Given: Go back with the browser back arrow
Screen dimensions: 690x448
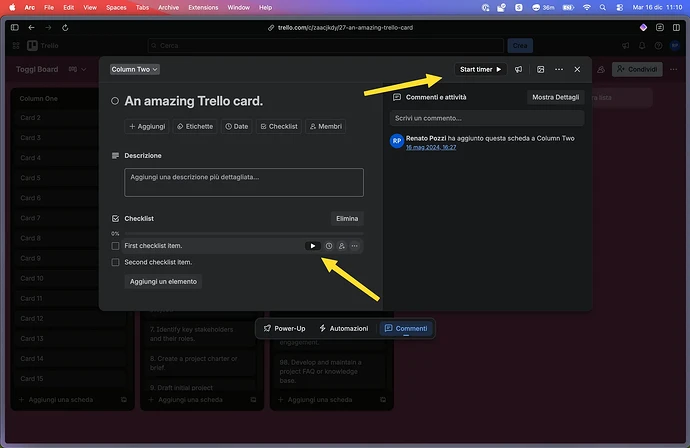Looking at the screenshot, I should [x=31, y=28].
